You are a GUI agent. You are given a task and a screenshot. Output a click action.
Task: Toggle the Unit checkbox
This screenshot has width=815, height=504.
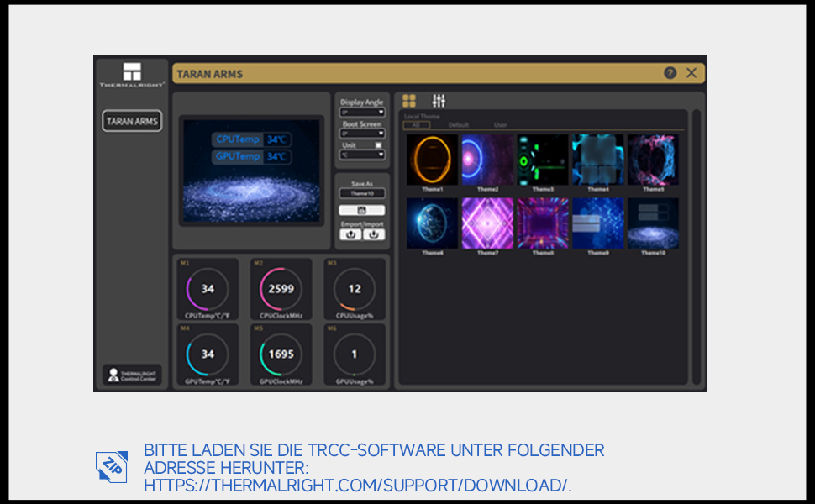[x=378, y=145]
